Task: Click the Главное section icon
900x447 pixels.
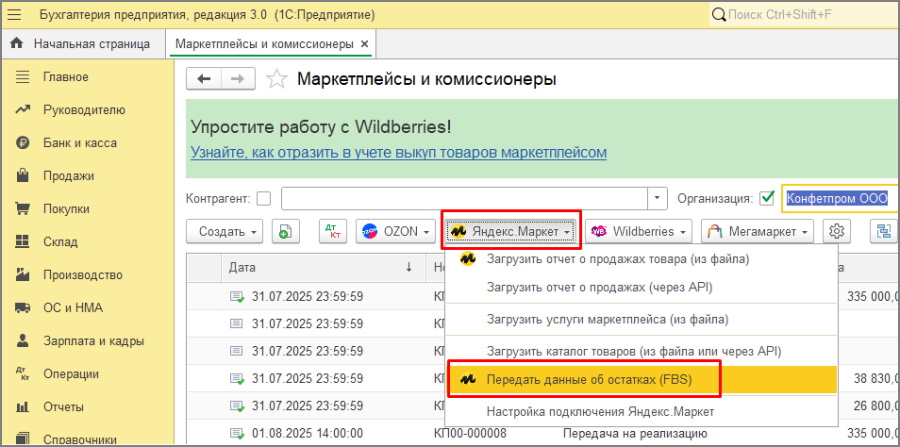Action: pyautogui.click(x=22, y=77)
